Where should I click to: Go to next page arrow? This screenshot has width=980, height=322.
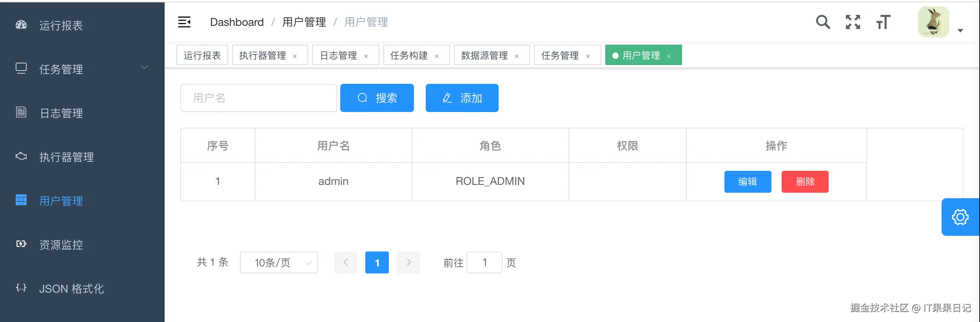pos(408,262)
